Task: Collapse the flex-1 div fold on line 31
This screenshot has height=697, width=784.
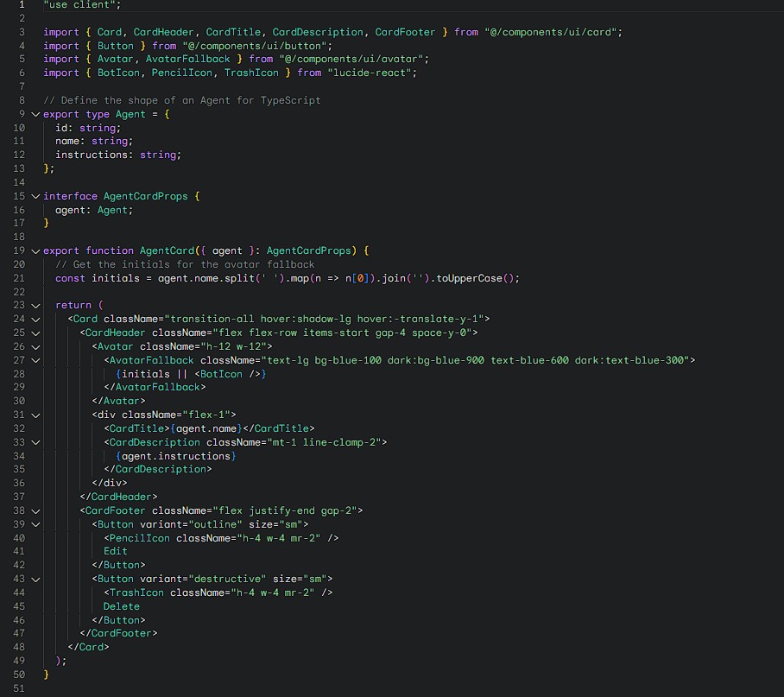Action: (35, 415)
